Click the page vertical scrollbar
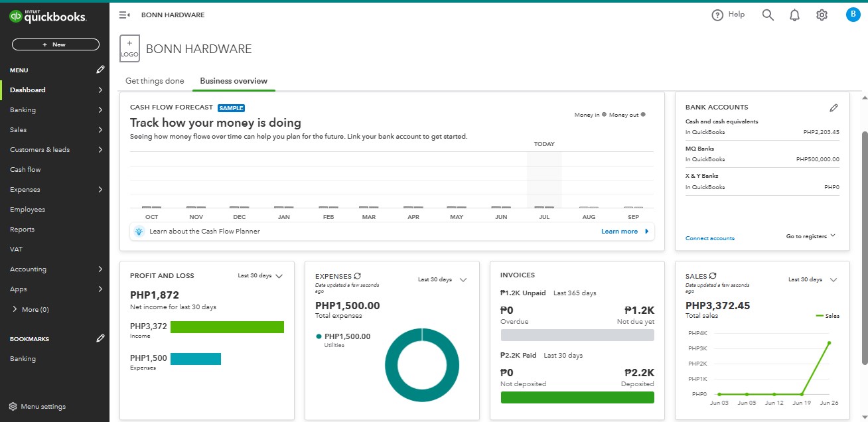 coord(864,248)
